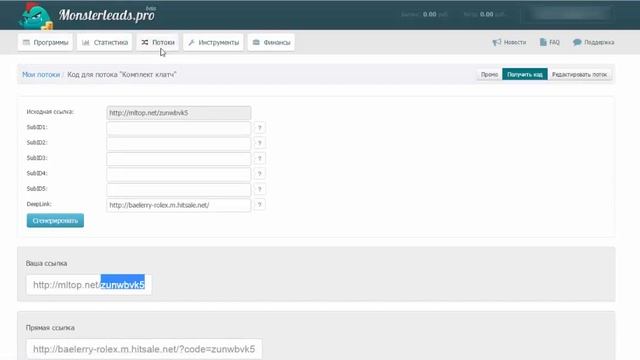
Task: Click the Сгенерировать button
Action: tap(56, 221)
